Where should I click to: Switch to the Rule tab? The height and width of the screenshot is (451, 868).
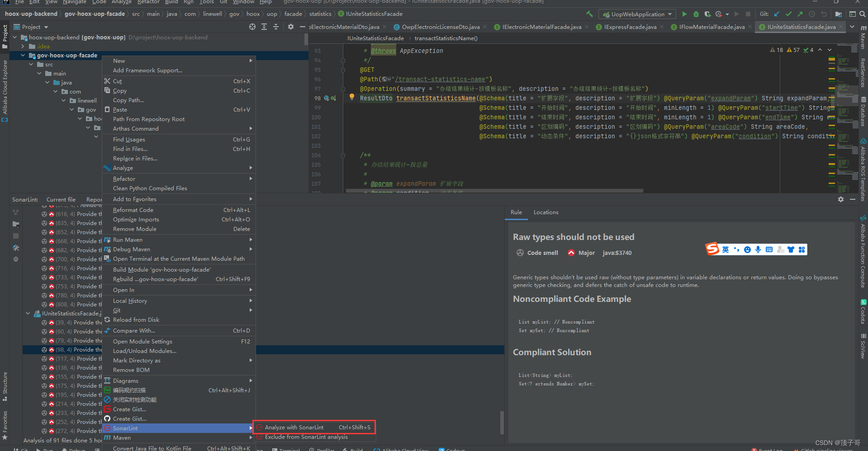(516, 212)
